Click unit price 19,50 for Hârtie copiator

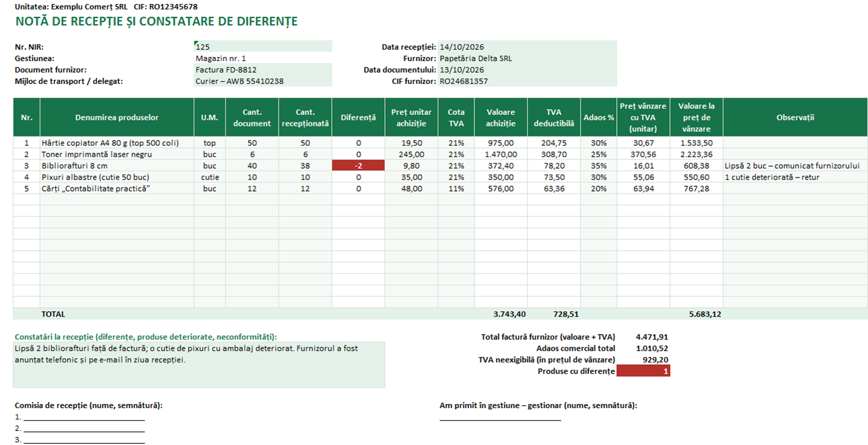coord(411,143)
